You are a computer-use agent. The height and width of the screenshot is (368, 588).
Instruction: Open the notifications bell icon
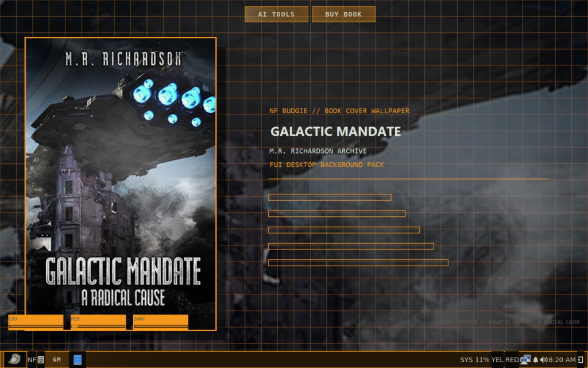point(536,360)
